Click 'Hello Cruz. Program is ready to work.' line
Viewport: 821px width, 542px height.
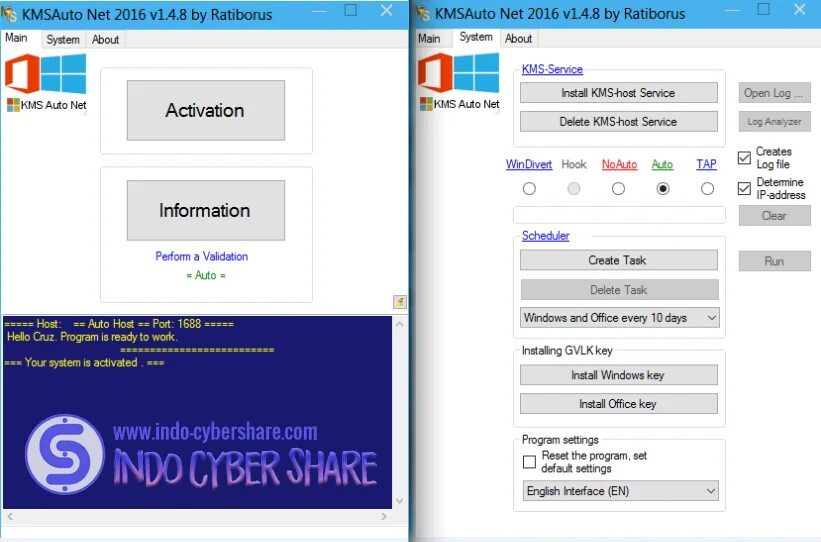coord(92,337)
